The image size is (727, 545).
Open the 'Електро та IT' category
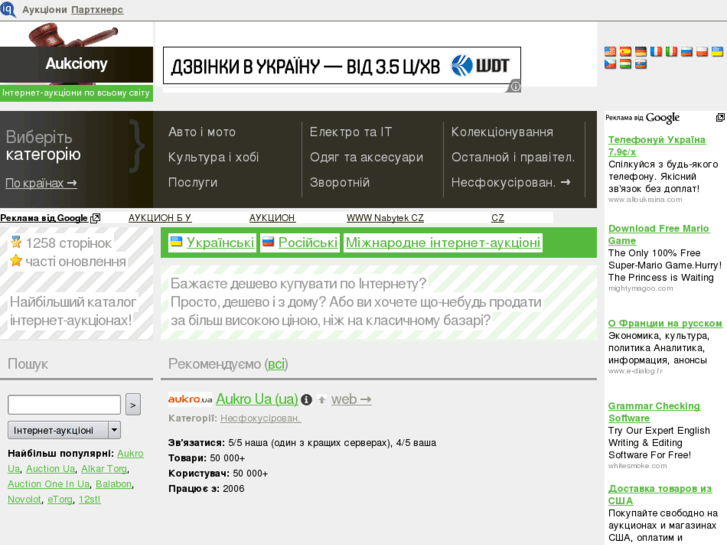point(351,132)
